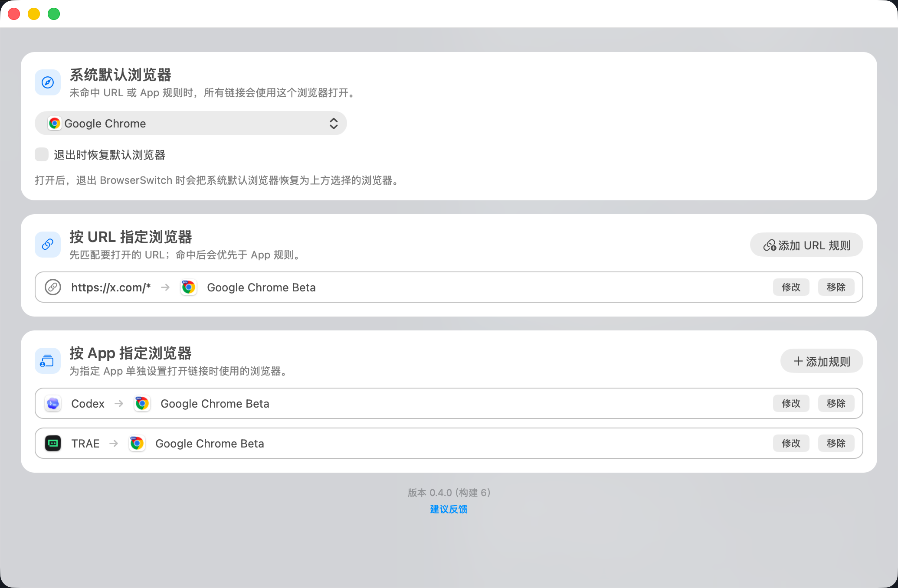Click the 按 App 指定浏览器 heading
Screen dimensions: 898x588
131,353
